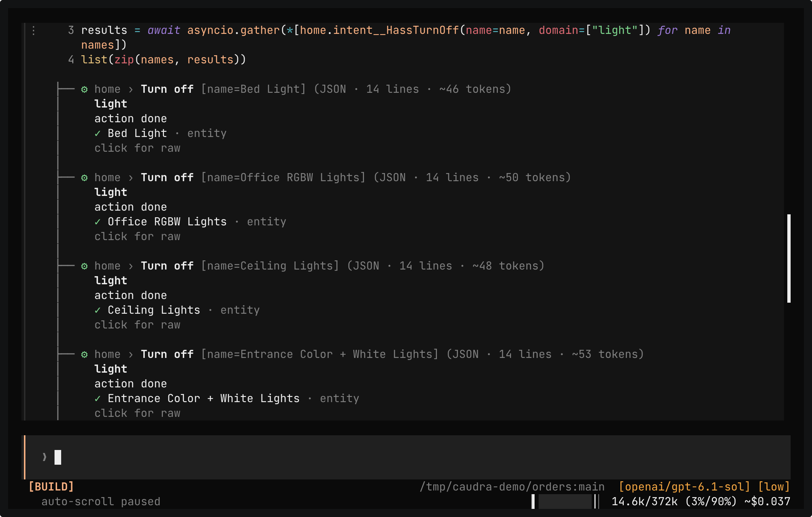Expand Turn off [name=Office RGBW Lights] header

[x=326, y=177]
